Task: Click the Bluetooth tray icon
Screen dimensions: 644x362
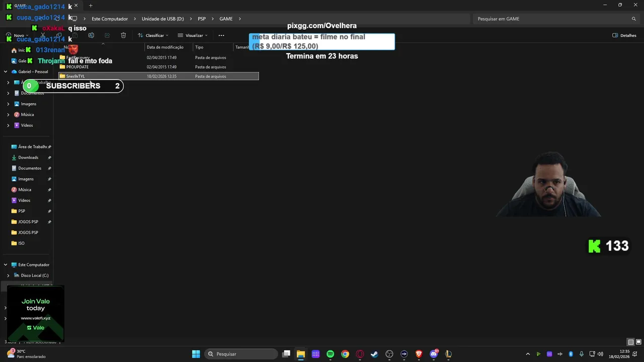Action: 571,354
